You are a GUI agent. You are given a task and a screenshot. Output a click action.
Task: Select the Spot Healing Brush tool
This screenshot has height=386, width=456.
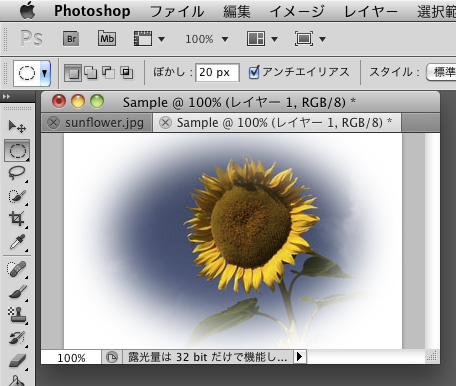point(17,269)
